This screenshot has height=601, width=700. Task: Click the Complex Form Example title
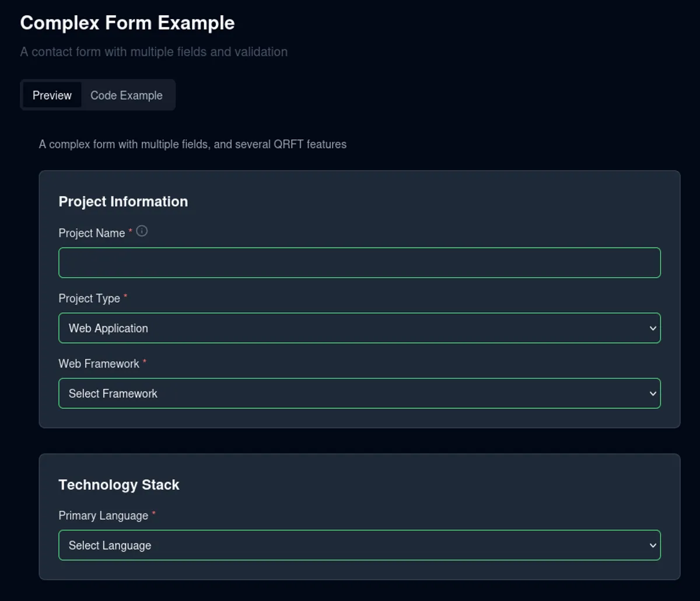(127, 23)
